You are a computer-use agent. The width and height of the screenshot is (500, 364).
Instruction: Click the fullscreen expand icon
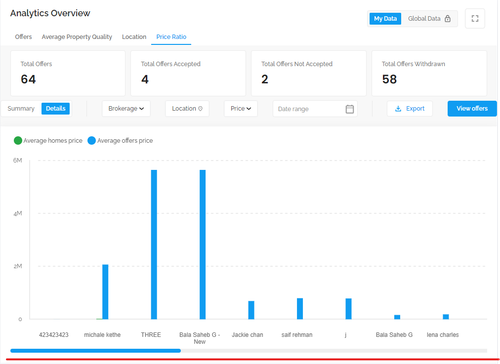(475, 19)
